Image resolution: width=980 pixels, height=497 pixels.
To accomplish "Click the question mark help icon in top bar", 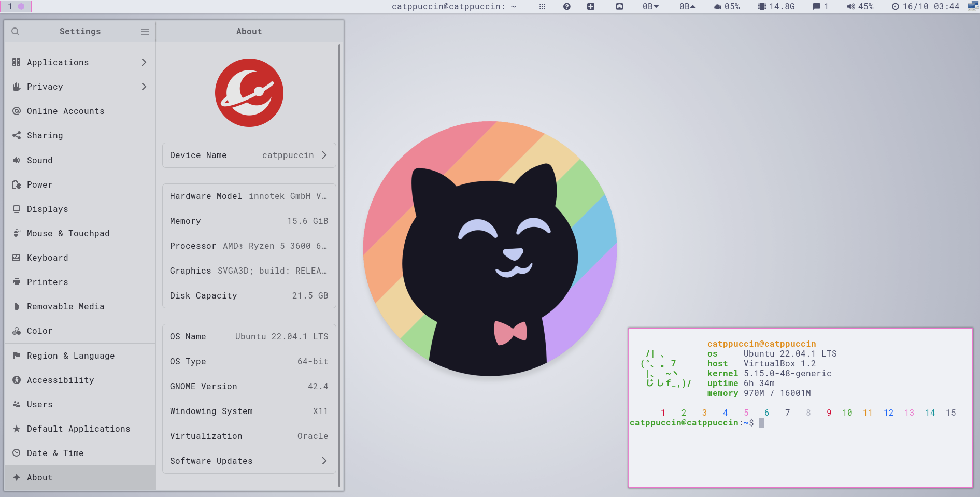I will click(x=566, y=6).
